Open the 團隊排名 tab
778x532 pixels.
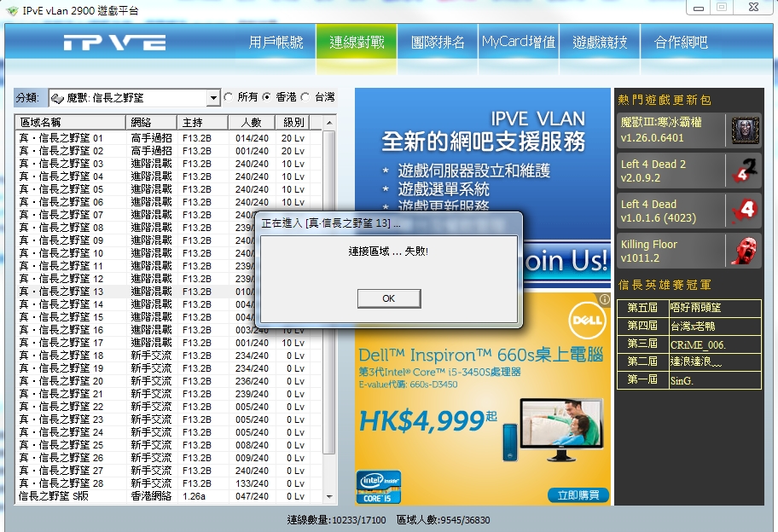(x=438, y=42)
